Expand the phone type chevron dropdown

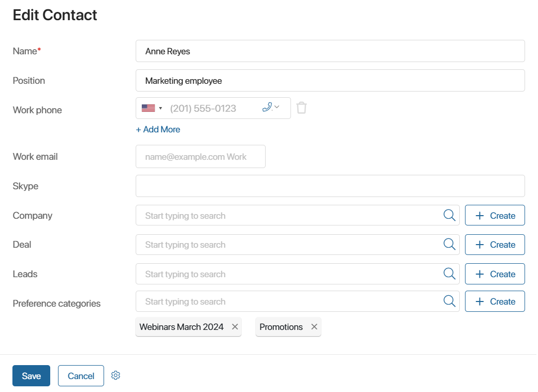277,107
